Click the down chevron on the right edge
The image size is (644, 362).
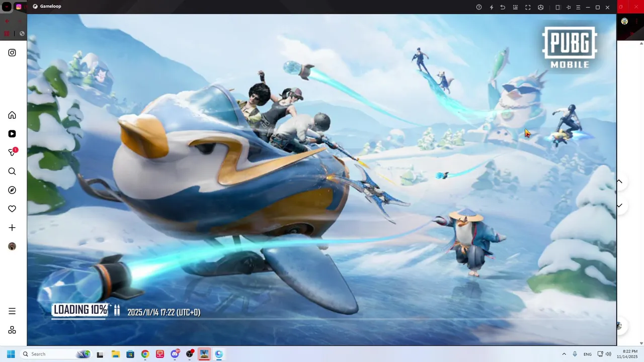click(x=620, y=206)
